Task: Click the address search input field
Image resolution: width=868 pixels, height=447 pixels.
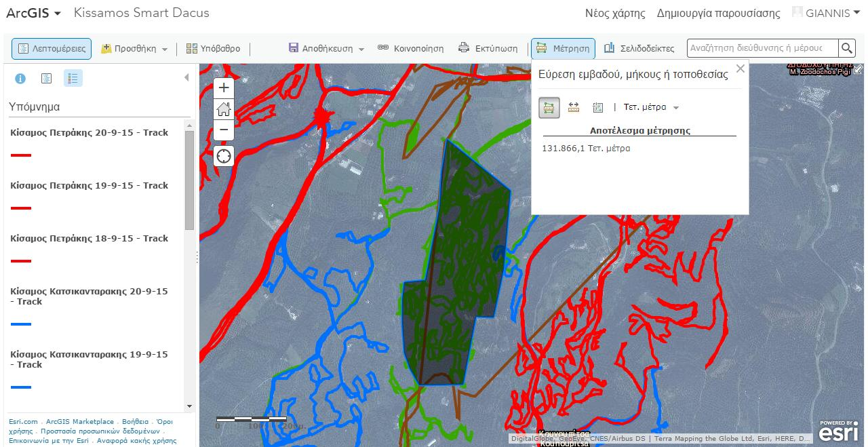Action: [762, 48]
